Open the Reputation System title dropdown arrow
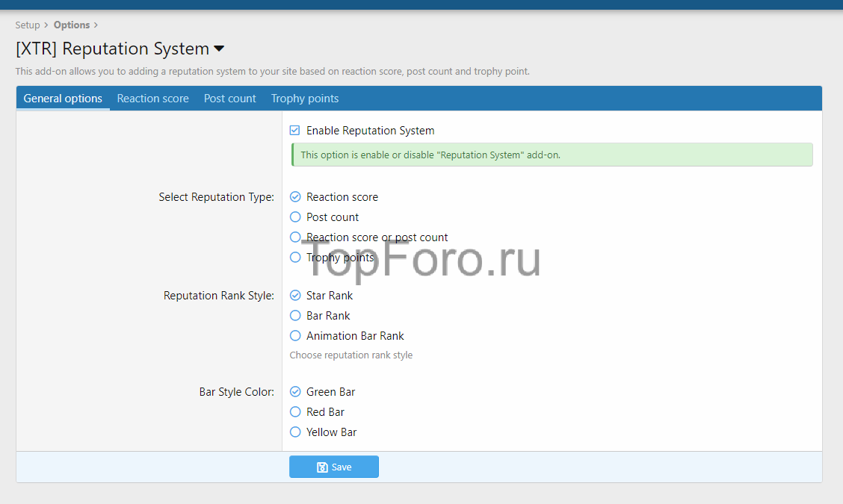Screen dimensions: 843x504 coord(219,49)
